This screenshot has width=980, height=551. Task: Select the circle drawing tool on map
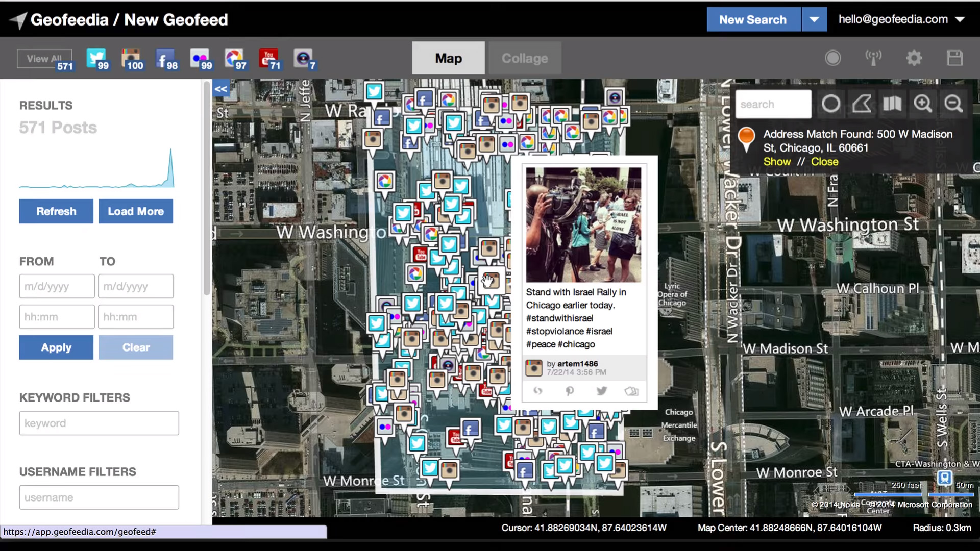tap(831, 104)
